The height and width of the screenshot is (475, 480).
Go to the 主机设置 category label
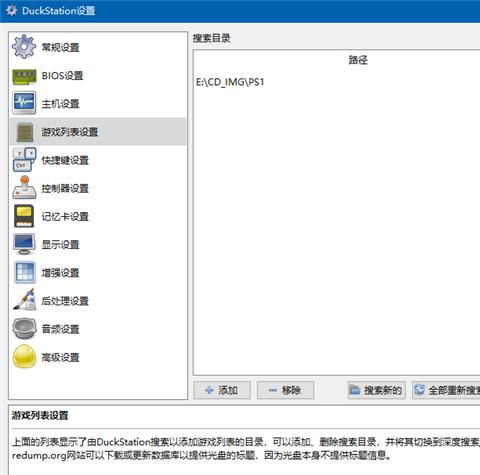(x=60, y=104)
